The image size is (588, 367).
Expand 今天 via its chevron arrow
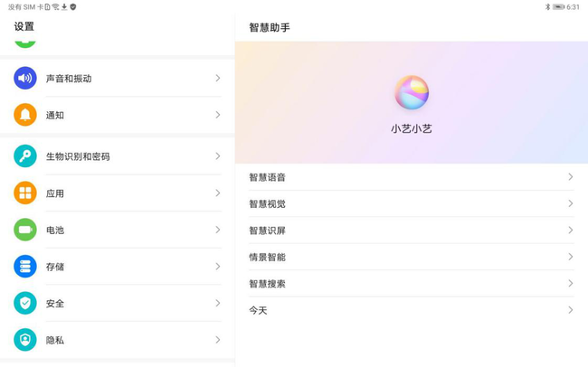570,310
